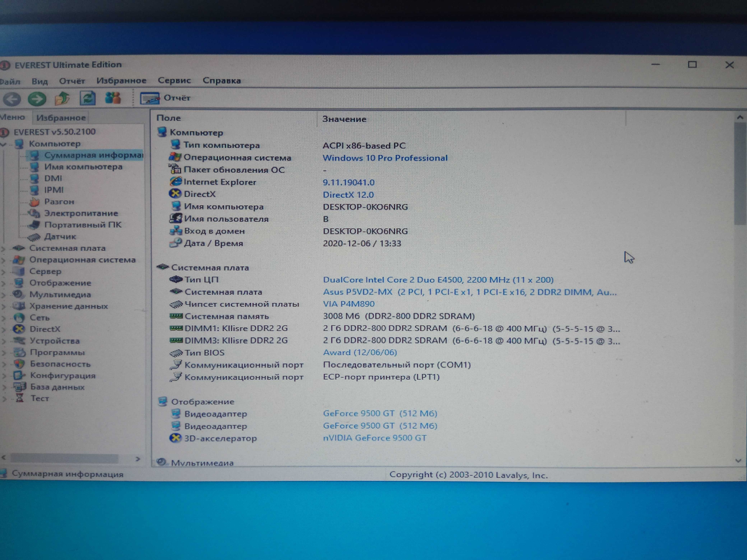Expand the Операционная система tree node
This screenshot has width=747, height=560.
coord(3,260)
